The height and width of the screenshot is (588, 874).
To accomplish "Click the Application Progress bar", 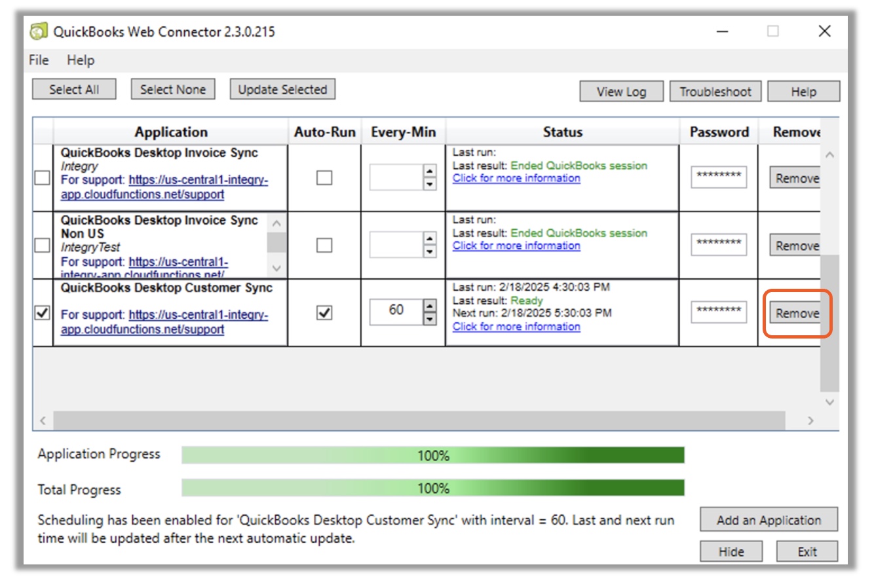I will pyautogui.click(x=433, y=455).
